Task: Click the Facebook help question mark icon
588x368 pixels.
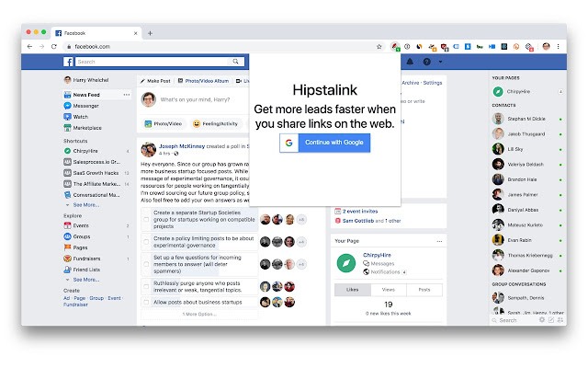Action: tap(426, 62)
